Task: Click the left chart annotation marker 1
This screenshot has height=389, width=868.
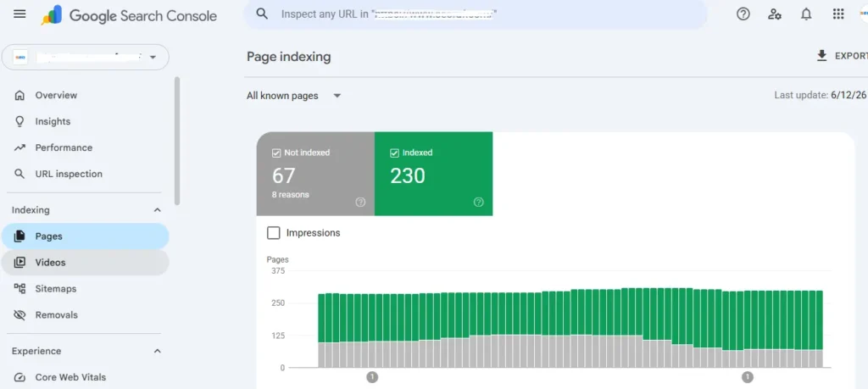Action: (x=373, y=377)
